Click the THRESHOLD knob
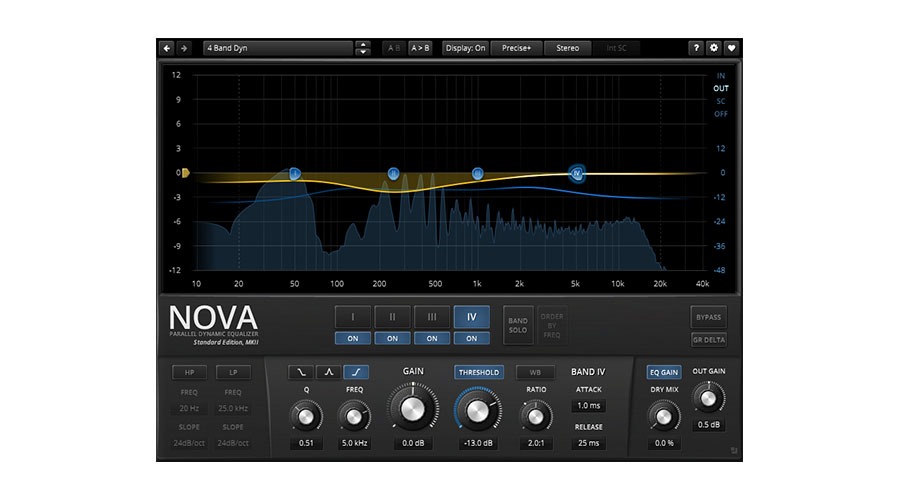 (x=478, y=410)
